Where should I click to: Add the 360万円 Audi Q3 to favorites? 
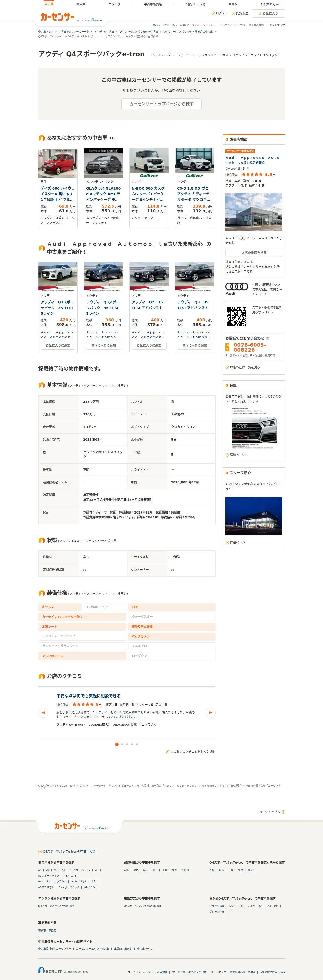pyautogui.click(x=103, y=345)
